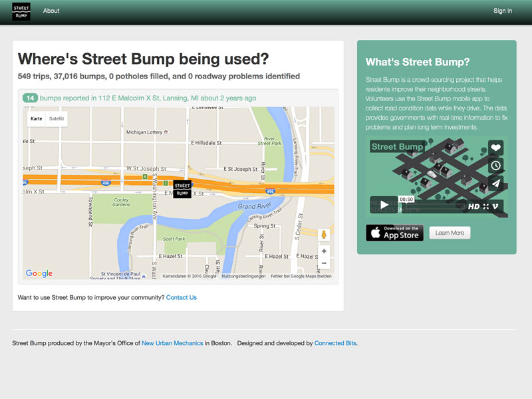Click the River Street Park label

269,141
